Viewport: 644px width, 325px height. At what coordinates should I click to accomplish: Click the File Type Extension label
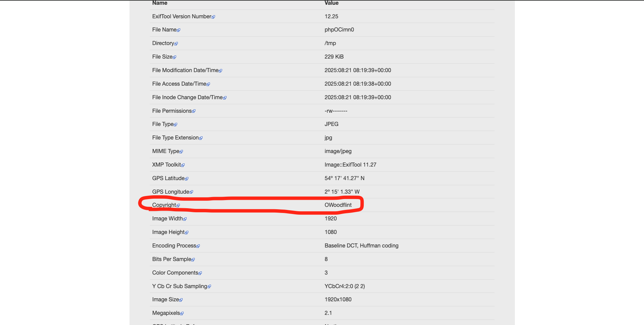pos(175,137)
